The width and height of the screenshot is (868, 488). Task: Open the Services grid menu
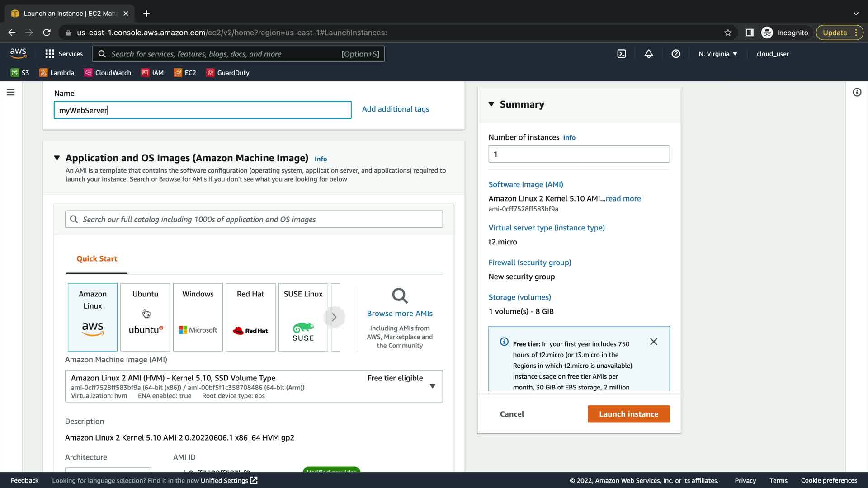[64, 54]
